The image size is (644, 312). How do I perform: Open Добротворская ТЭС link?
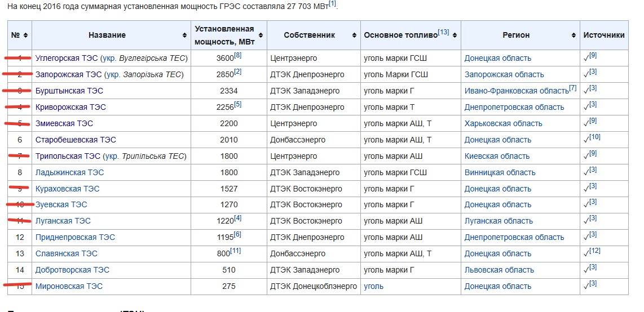[x=72, y=270]
